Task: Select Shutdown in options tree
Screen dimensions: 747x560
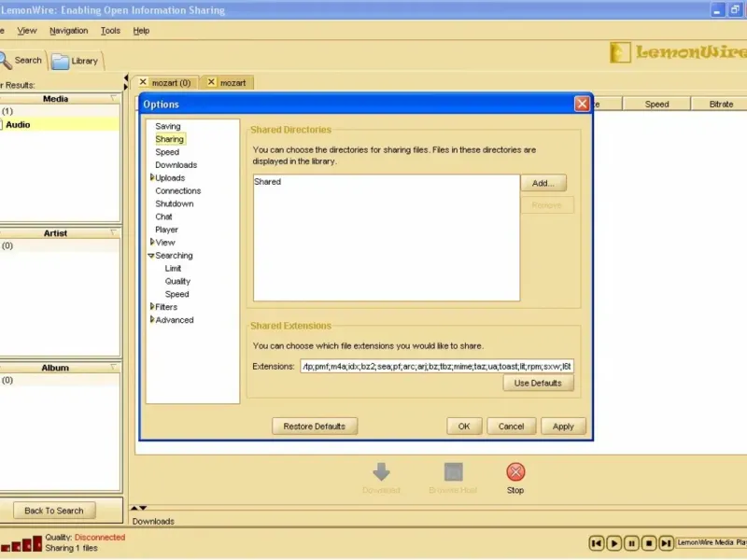Action: (174, 203)
